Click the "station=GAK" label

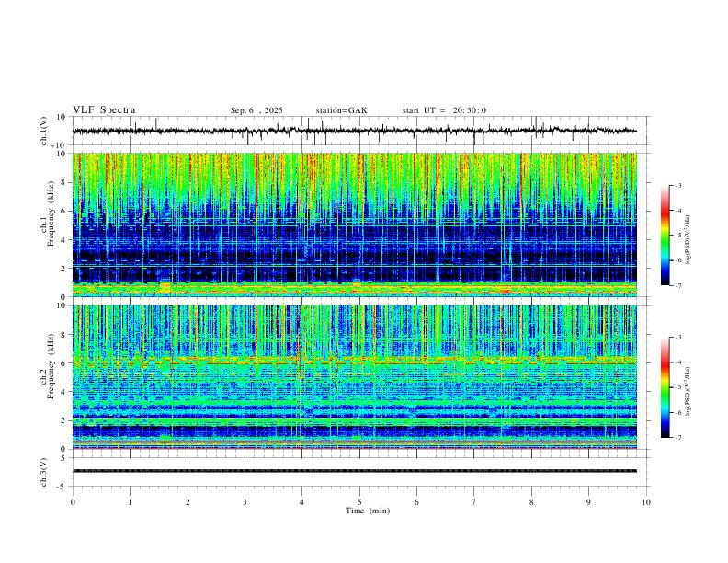(x=341, y=110)
